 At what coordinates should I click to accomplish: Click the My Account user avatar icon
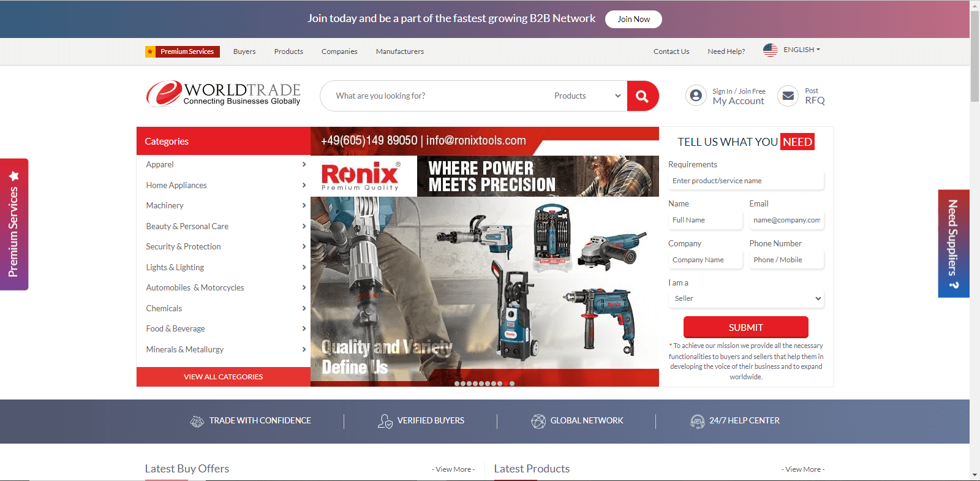pos(696,96)
